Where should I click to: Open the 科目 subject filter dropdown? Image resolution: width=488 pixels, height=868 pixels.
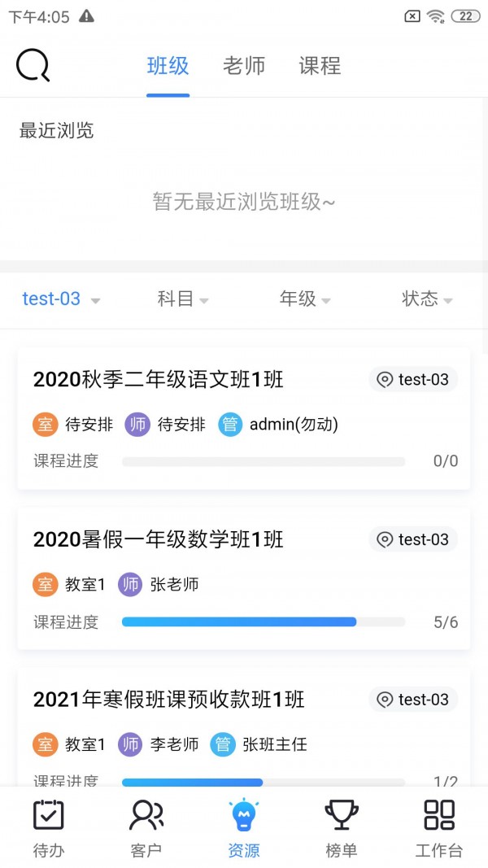pyautogui.click(x=182, y=299)
